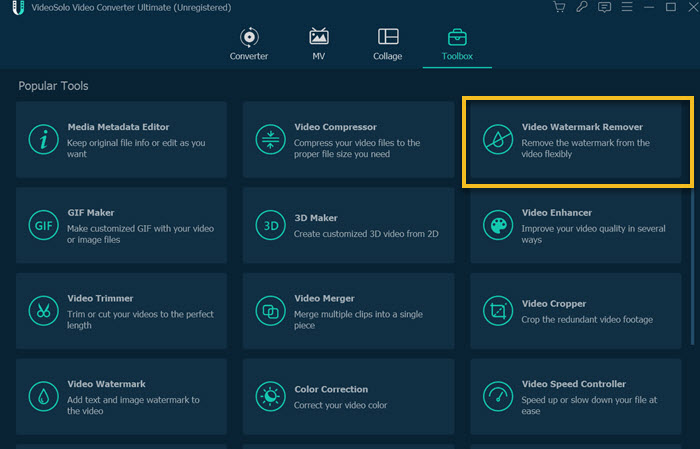Image resolution: width=700 pixels, height=449 pixels.
Task: Click the Video Watermark Remover icon
Action: 498,139
